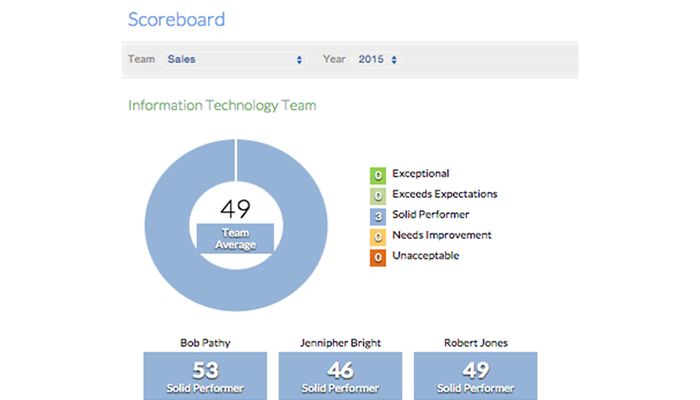
Task: Select the Exceptional legend label
Action: coord(421,174)
